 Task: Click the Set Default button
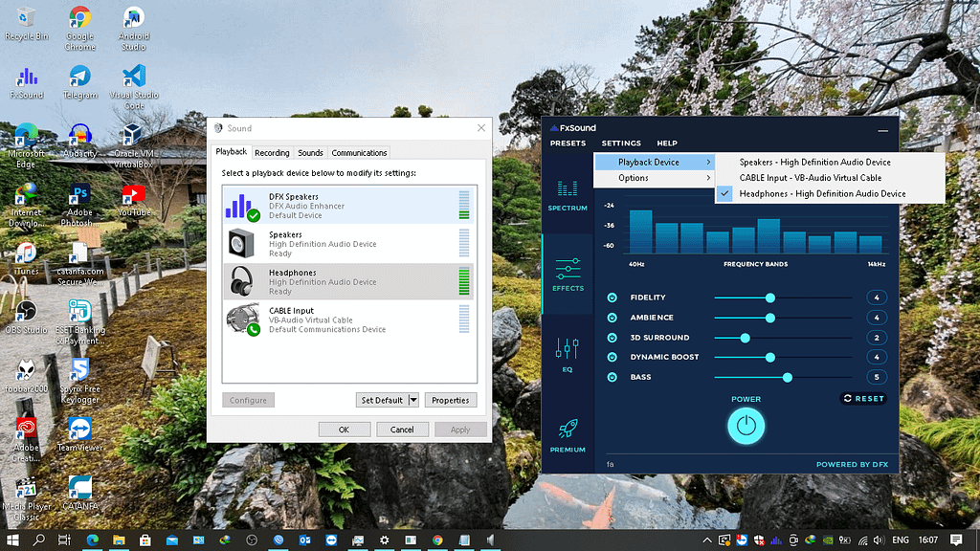(x=382, y=400)
